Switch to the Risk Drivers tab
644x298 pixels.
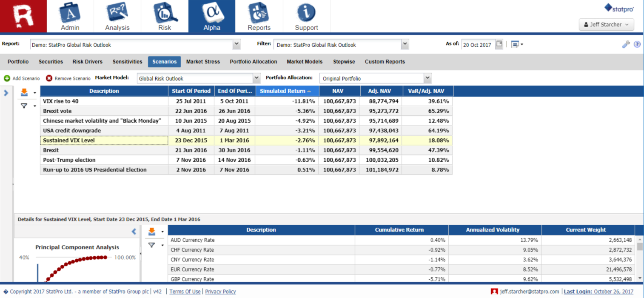click(x=88, y=62)
